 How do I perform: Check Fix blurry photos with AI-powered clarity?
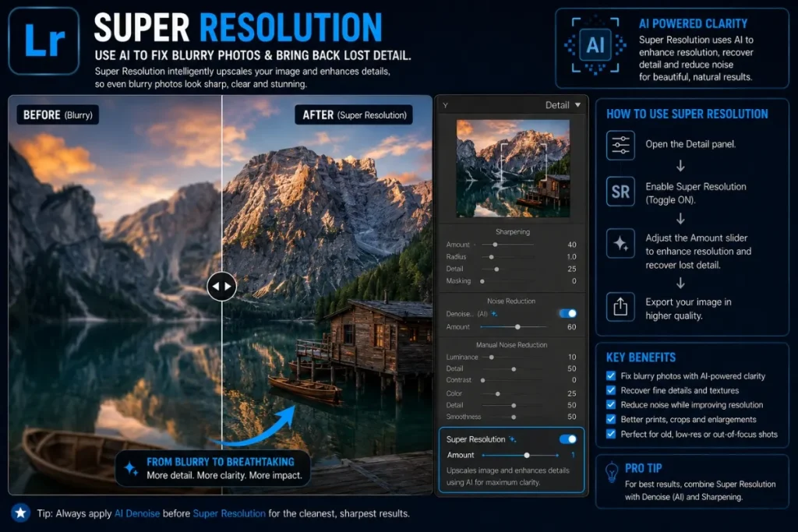pos(611,376)
